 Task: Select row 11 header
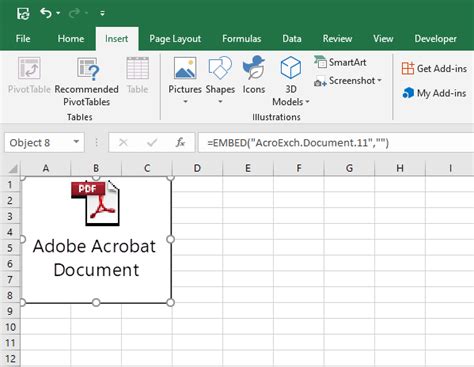(x=10, y=343)
